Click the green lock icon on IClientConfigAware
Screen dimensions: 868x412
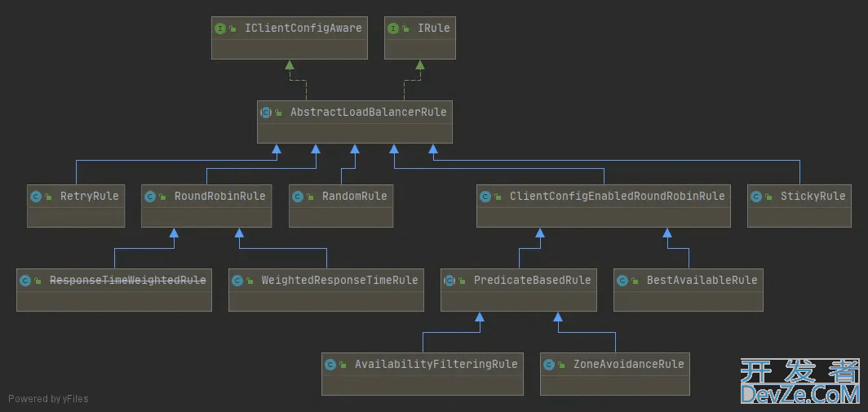click(233, 29)
